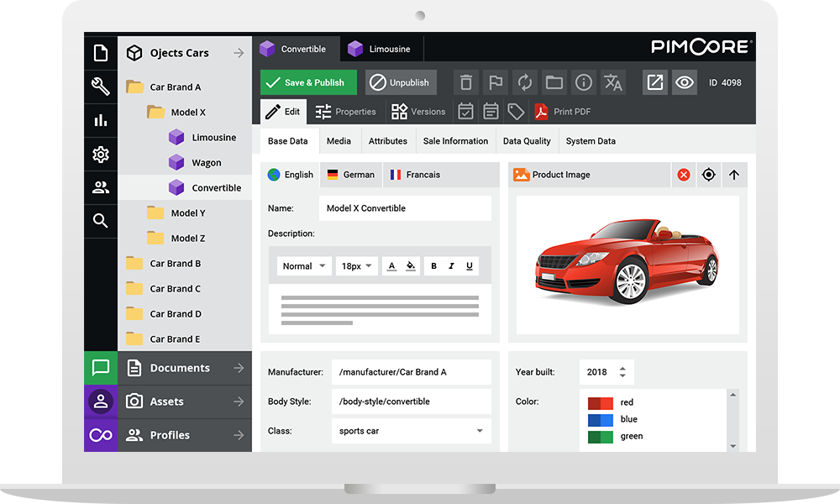The width and height of the screenshot is (840, 504).
Task: Open the System Data tab
Action: click(591, 141)
